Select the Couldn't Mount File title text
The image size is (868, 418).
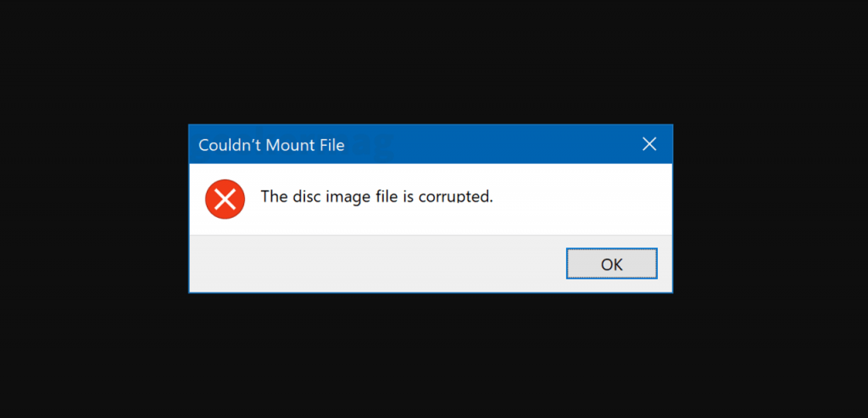[271, 145]
